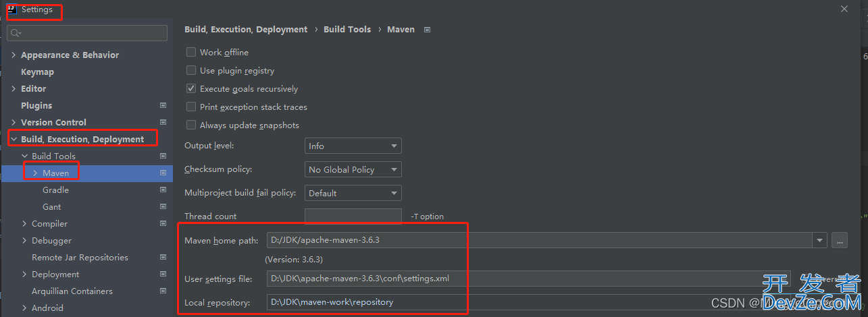The image size is (868, 317).
Task: Click the project-level icon next to Gradle
Action: (163, 190)
